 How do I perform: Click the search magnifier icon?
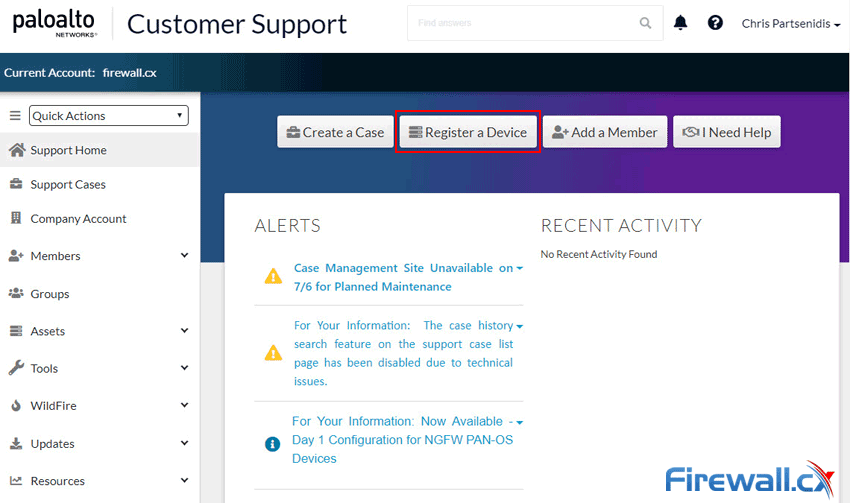(645, 23)
